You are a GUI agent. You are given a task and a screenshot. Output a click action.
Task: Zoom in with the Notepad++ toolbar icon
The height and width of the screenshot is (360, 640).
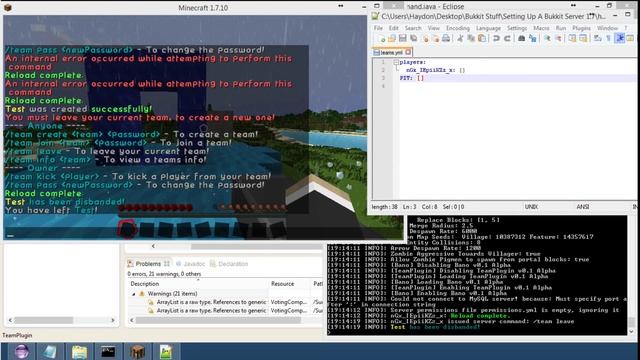(547, 38)
